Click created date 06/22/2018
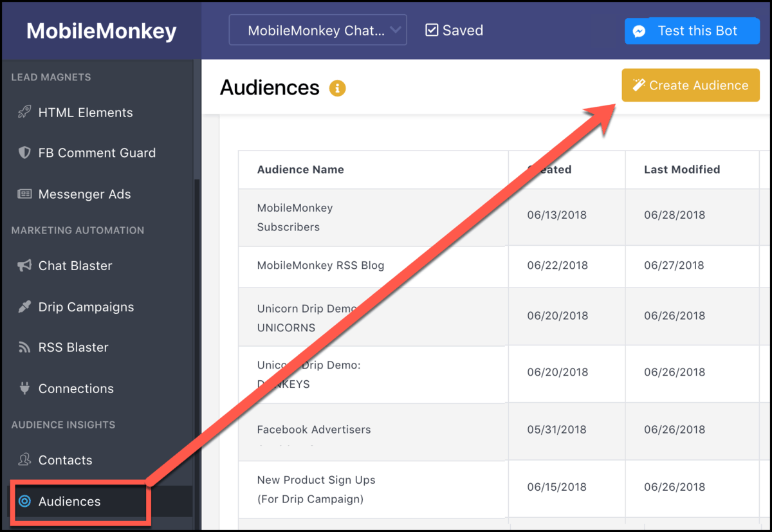The height and width of the screenshot is (532, 772). pos(557,265)
